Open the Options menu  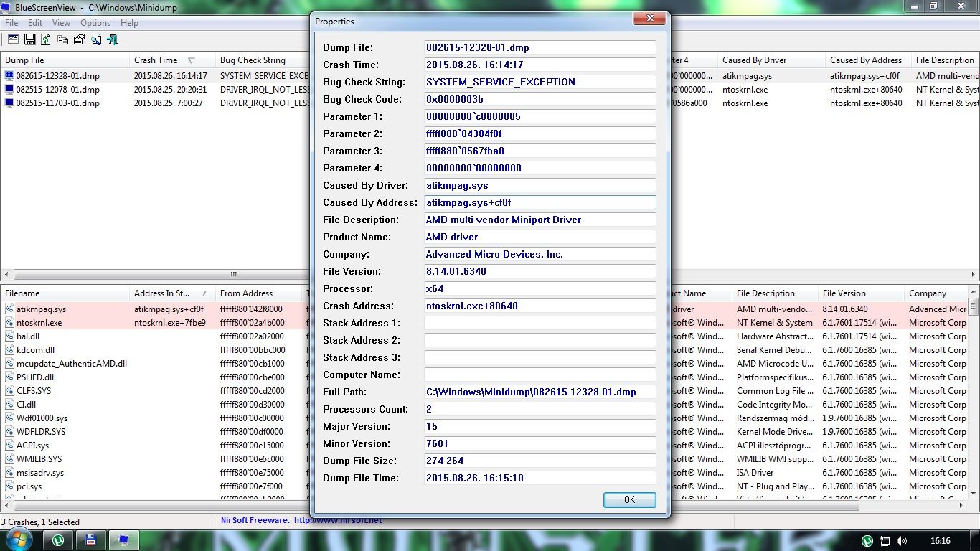click(x=95, y=23)
